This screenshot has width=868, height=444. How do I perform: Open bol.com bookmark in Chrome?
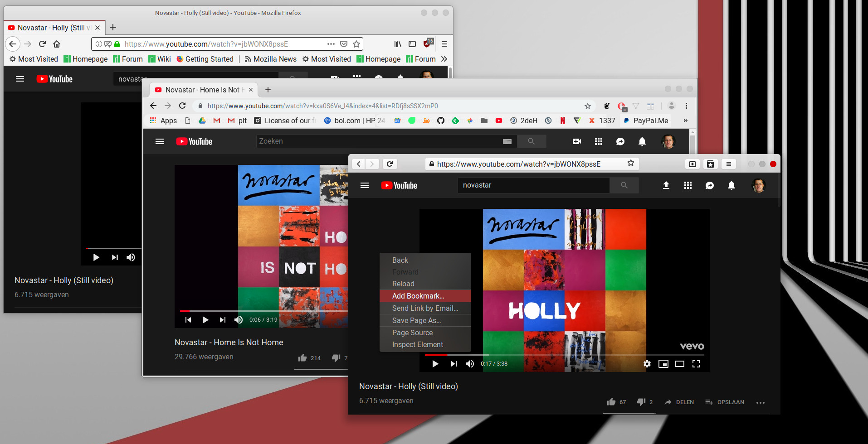point(354,121)
